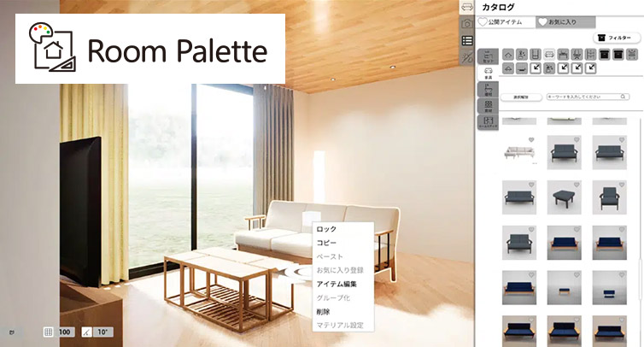Click the フィルター (filter) button
The image size is (644, 347).
(617, 38)
